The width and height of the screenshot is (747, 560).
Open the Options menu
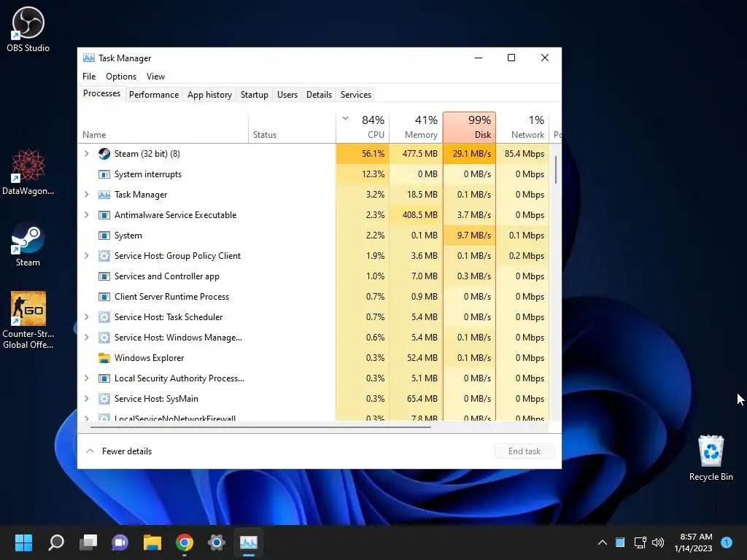(121, 77)
